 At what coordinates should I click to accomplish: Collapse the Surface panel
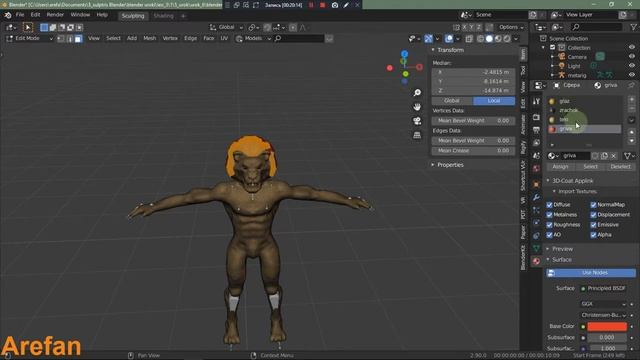pos(562,260)
